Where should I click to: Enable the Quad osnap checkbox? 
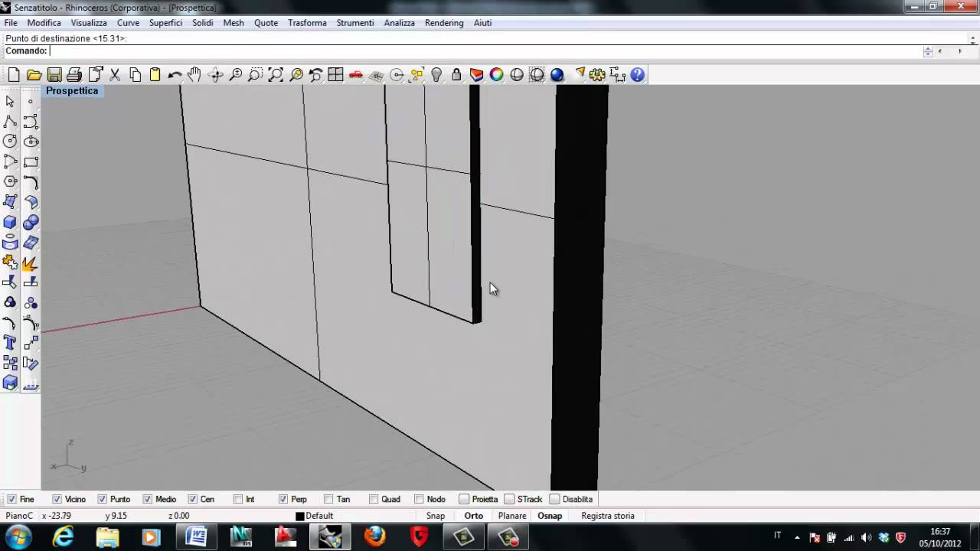click(x=373, y=499)
